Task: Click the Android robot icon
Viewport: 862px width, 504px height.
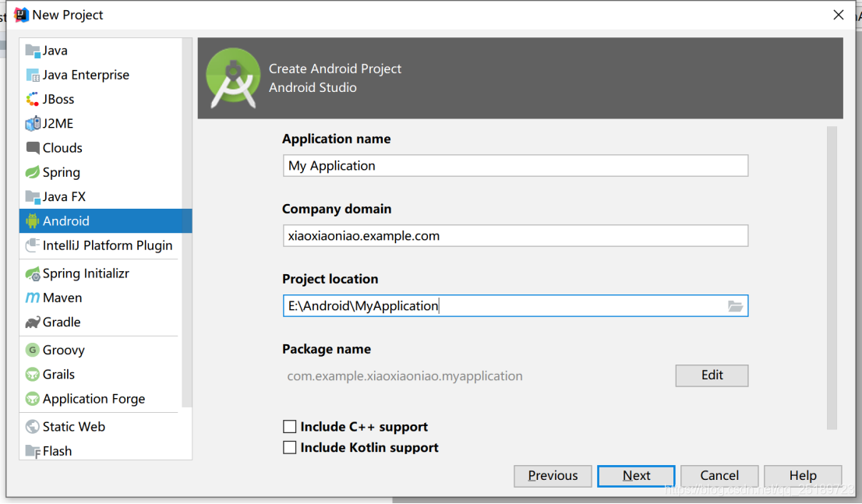Action: click(x=33, y=221)
